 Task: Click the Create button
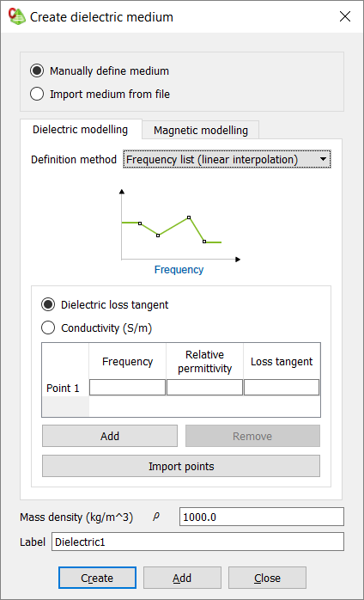click(x=97, y=578)
